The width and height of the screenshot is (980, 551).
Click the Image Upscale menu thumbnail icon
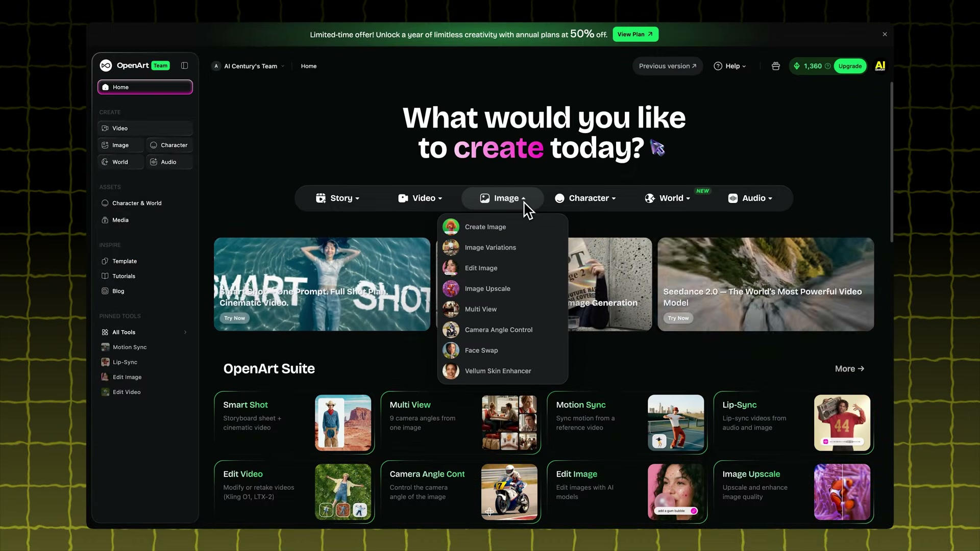(x=451, y=289)
